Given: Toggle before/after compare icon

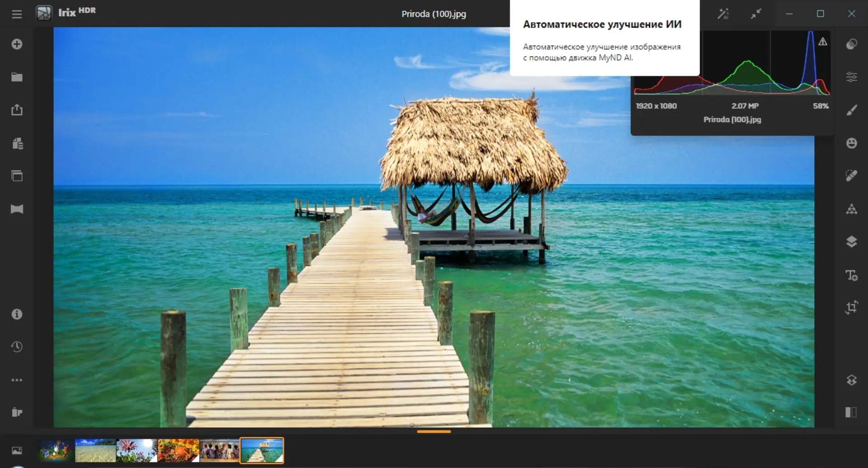Looking at the screenshot, I should pyautogui.click(x=851, y=412).
